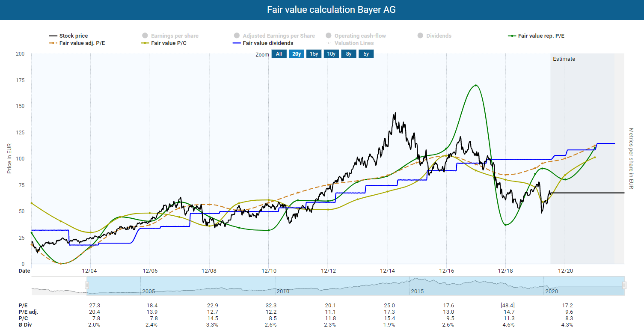Click the right navigator range handle
Viewport: 644px width, 333px height.
pos(624,285)
